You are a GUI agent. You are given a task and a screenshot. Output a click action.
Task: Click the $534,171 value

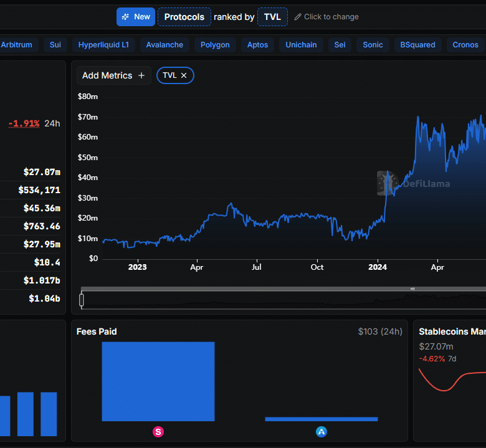click(39, 190)
